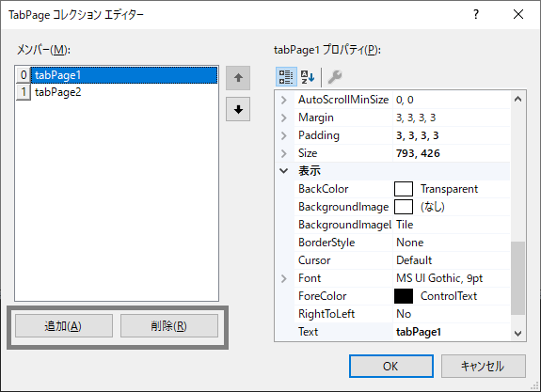Open the Property Pages wrench icon

coord(334,76)
